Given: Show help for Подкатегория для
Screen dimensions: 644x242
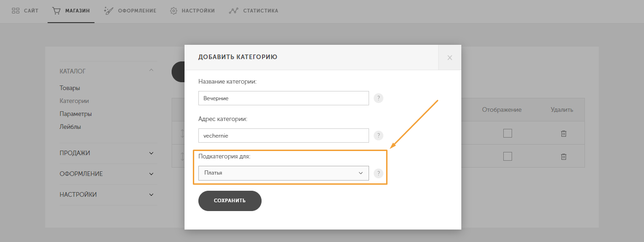Looking at the screenshot, I should click(x=378, y=173).
